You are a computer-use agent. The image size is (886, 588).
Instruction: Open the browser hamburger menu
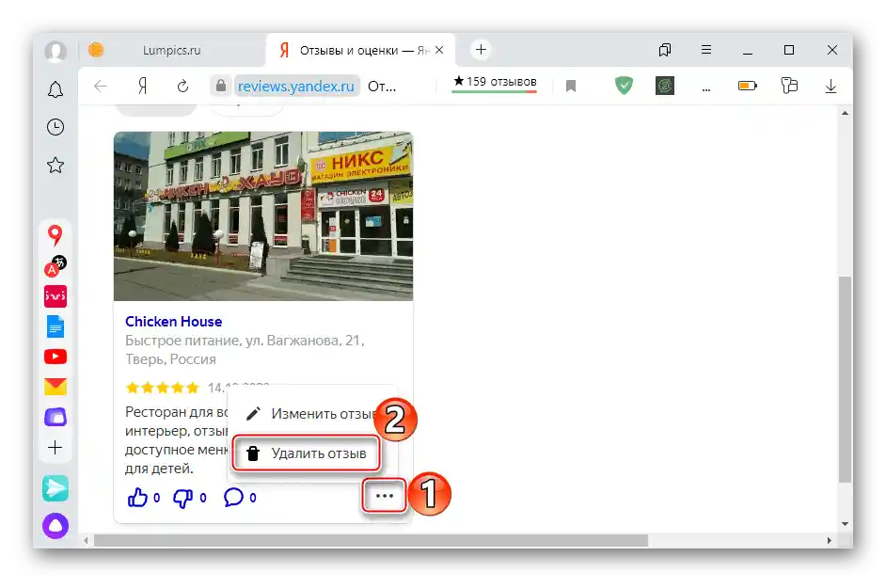coord(705,50)
